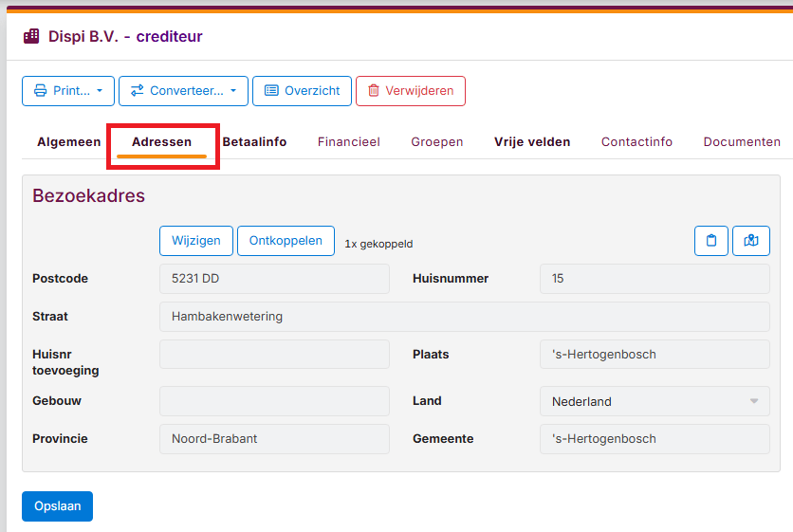Image resolution: width=793 pixels, height=532 pixels.
Task: Click Wijzigen to edit the address
Action: [x=196, y=241]
